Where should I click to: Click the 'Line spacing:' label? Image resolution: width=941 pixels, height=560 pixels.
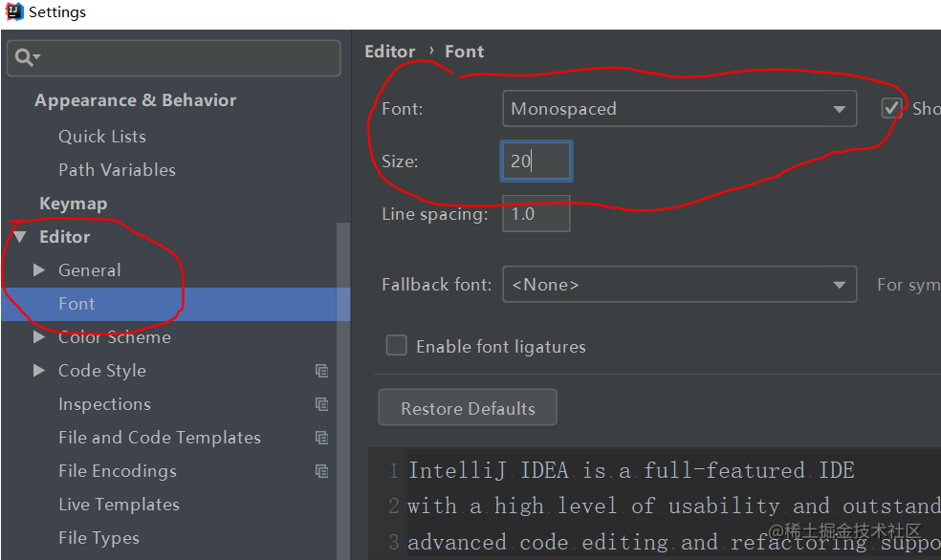click(x=435, y=214)
